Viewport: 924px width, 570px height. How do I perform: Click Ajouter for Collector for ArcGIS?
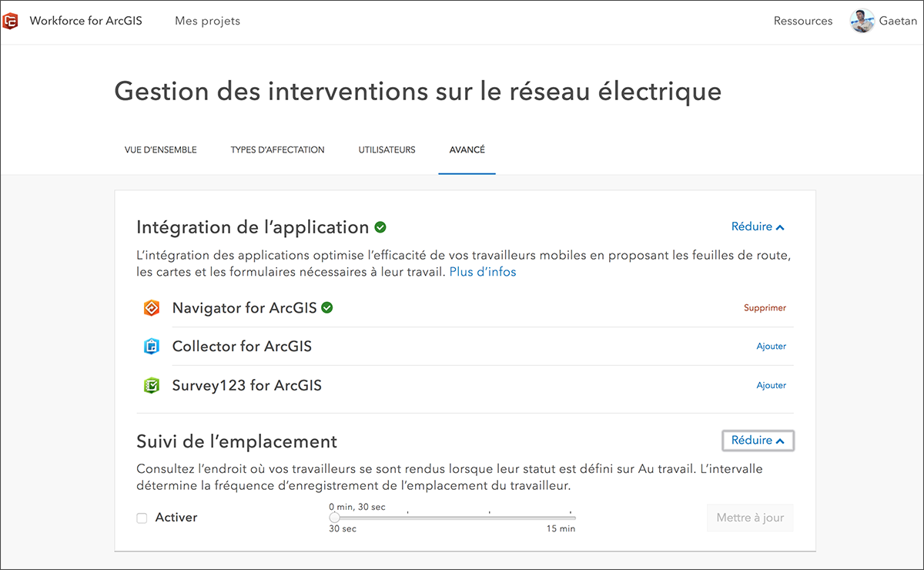pos(771,347)
